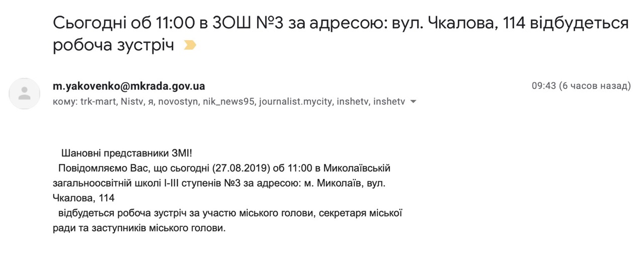
Task: Click the email subject heading
Action: coord(341,23)
